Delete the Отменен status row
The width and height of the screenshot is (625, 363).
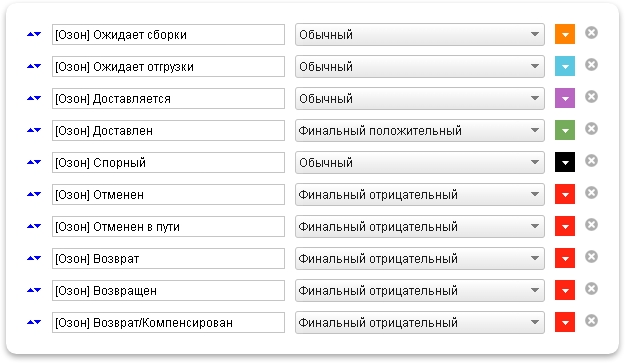point(591,192)
